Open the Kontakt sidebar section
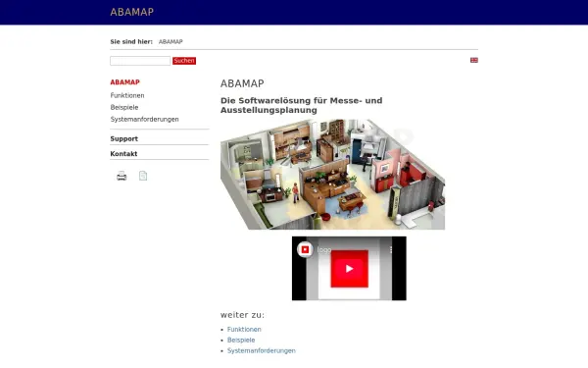Image resolution: width=588 pixels, height=368 pixels. tap(123, 154)
